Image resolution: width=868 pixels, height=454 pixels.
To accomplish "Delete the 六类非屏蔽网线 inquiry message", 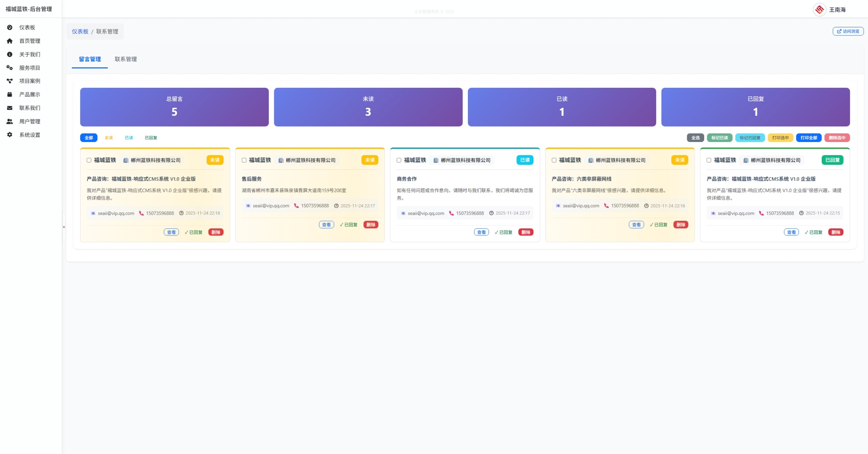I will pos(681,225).
